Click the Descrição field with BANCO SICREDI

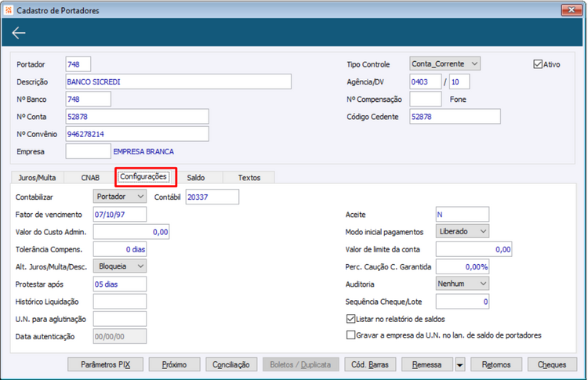[179, 81]
